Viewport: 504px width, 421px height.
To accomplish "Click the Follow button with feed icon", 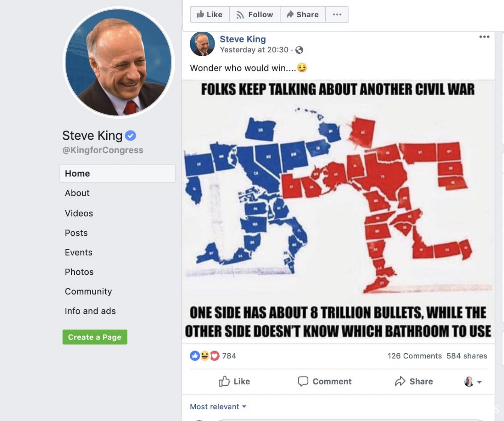I will click(x=255, y=14).
